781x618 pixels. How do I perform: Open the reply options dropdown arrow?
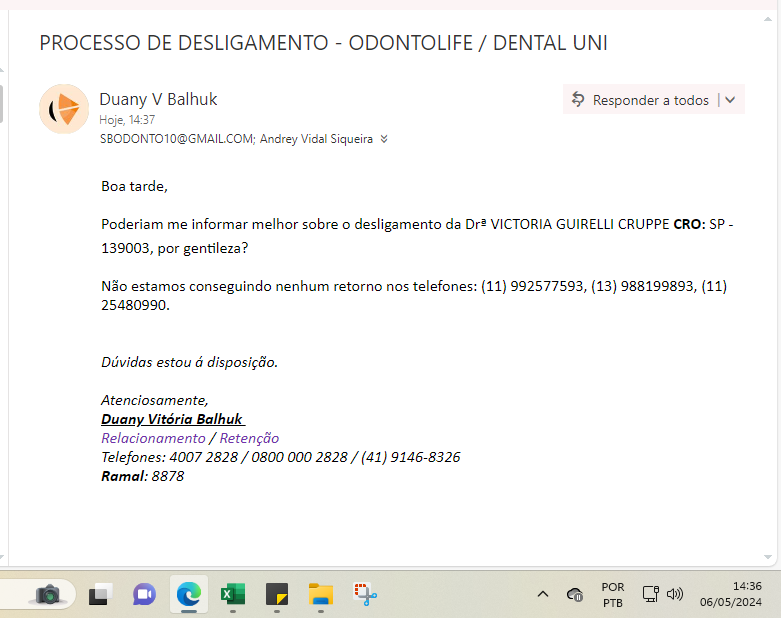click(x=730, y=100)
